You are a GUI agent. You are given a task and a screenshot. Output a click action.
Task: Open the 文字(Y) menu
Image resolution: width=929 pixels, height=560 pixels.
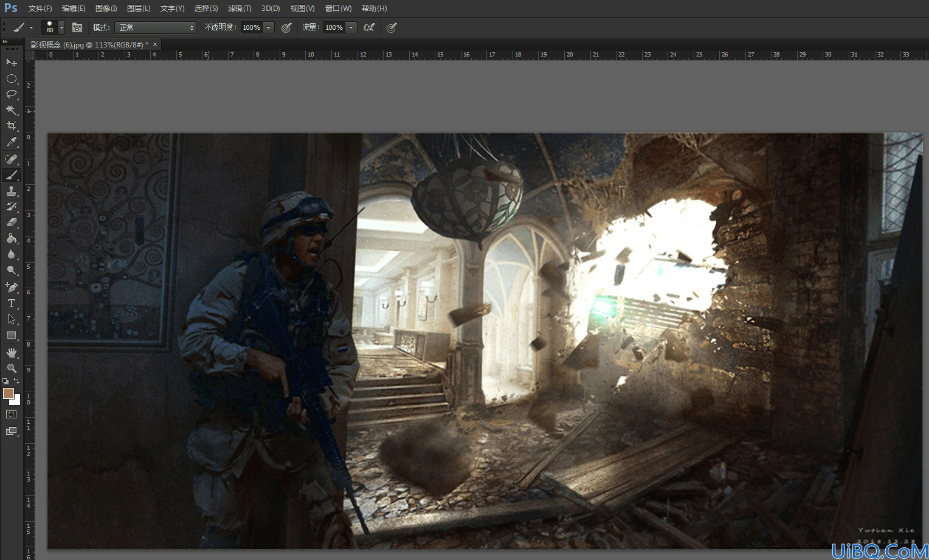click(172, 9)
